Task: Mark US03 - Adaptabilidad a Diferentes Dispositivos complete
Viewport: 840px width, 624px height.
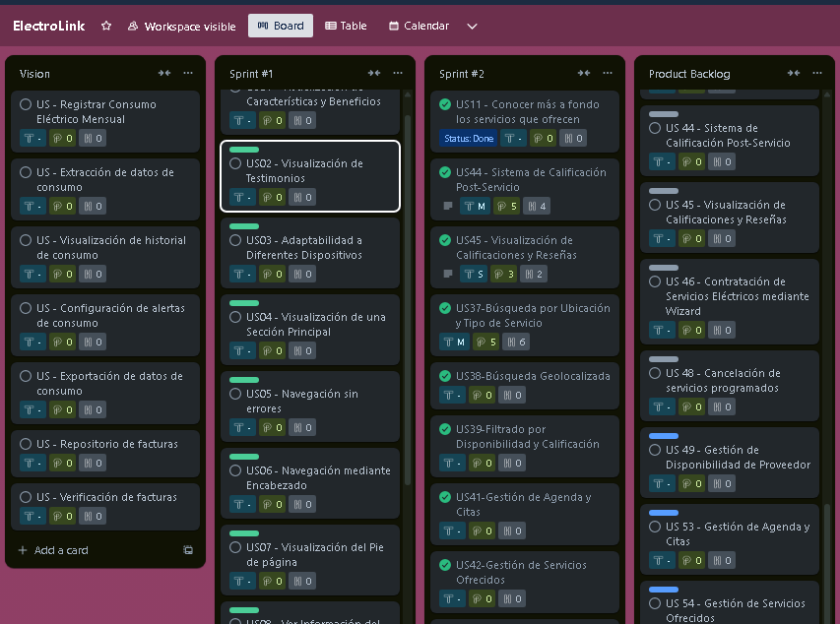Action: [235, 240]
